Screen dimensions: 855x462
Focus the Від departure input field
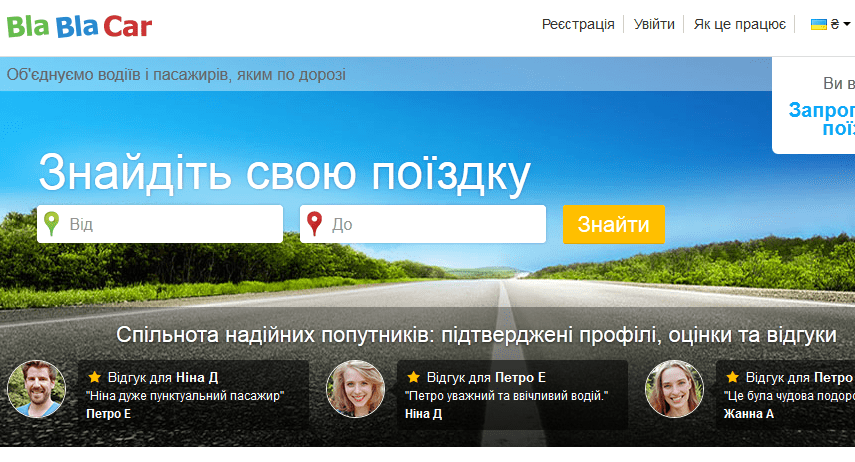[172, 224]
